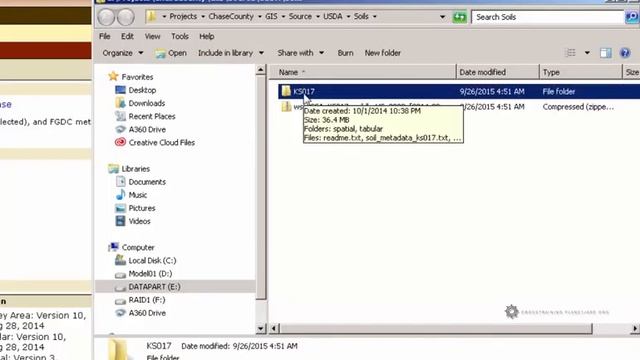Click the Downloads folder icon
Viewport: 640px width, 360px height.
click(x=120, y=103)
